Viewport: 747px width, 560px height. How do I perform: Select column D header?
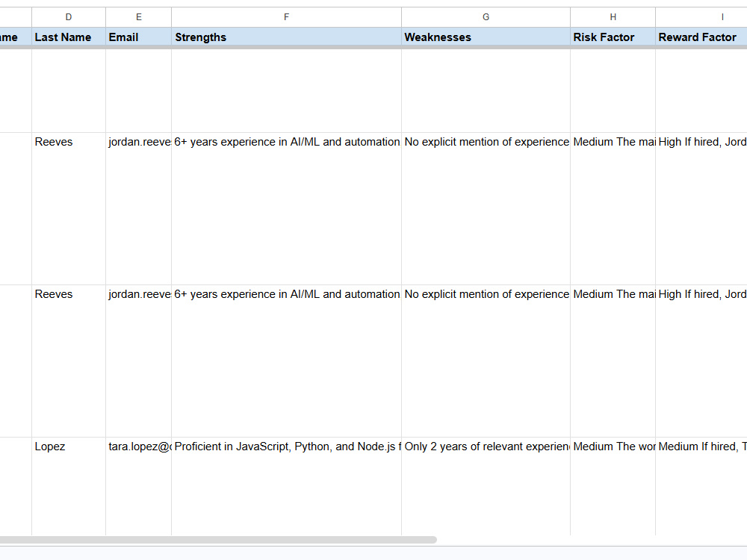69,17
